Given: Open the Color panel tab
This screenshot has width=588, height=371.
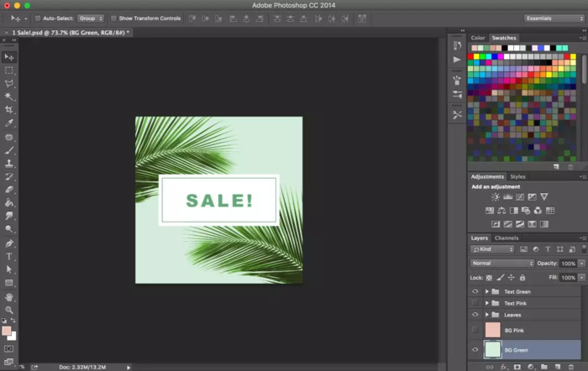Looking at the screenshot, I should tap(478, 38).
